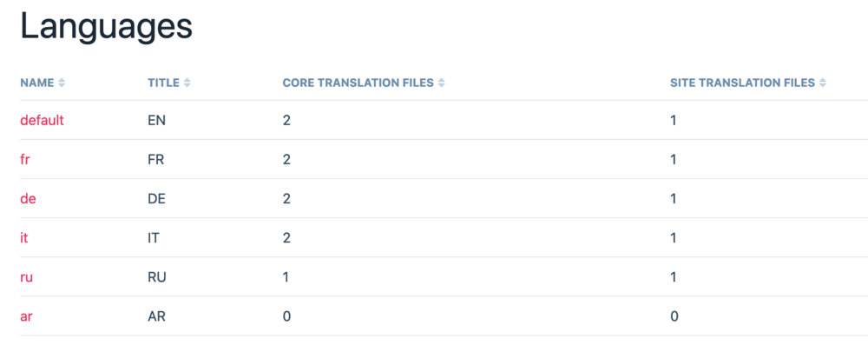The width and height of the screenshot is (868, 352).
Task: Click sort icon beside Site Translation Files
Action: [x=822, y=83]
